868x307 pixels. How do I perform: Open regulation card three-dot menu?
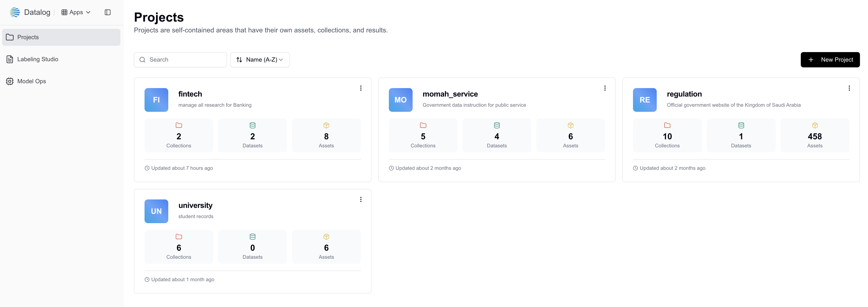click(849, 88)
